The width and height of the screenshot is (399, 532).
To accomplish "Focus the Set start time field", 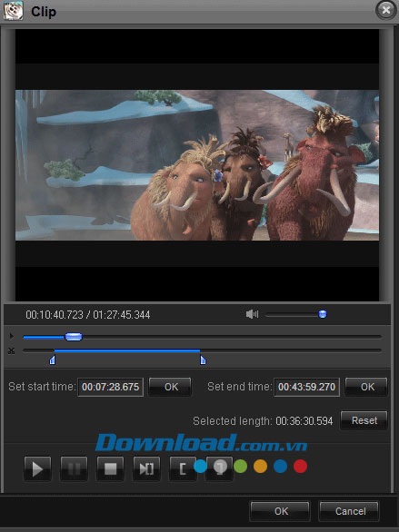I will tap(110, 387).
